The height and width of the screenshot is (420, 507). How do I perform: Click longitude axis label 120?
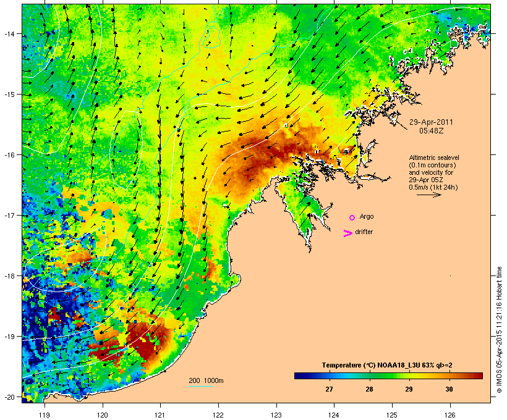click(103, 415)
